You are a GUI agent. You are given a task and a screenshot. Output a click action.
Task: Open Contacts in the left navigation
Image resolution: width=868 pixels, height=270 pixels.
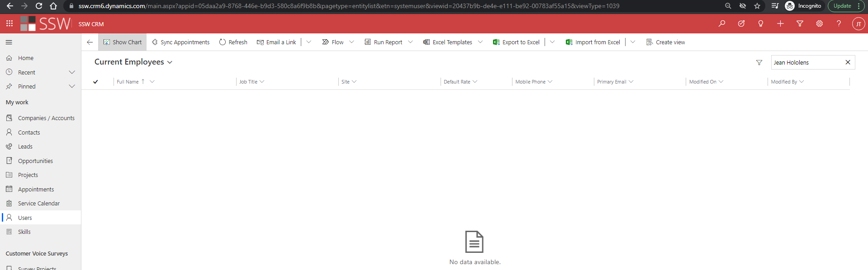tap(29, 132)
